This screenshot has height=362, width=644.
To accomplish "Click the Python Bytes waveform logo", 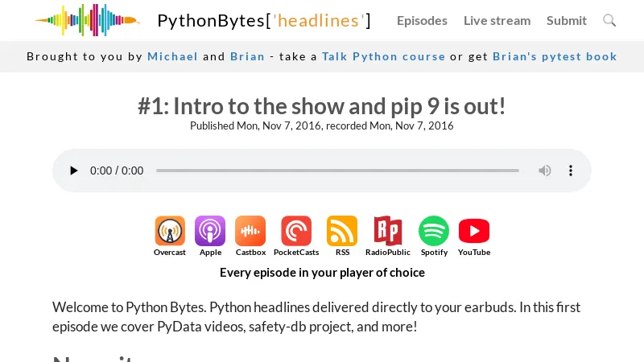I will coord(87,20).
